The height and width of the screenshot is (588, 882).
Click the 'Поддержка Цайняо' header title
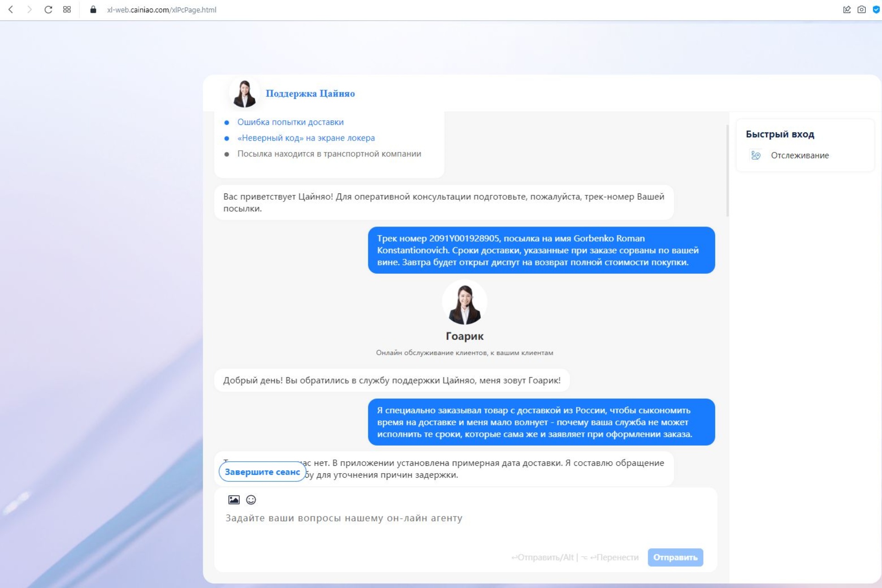coord(310,94)
